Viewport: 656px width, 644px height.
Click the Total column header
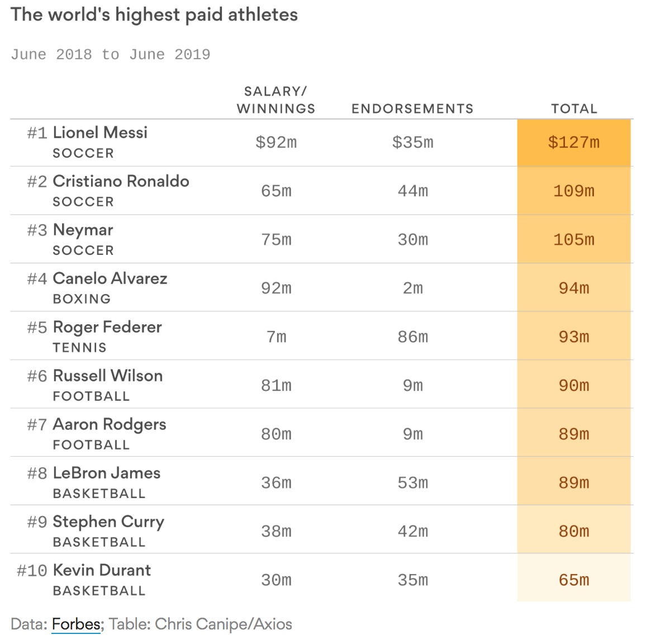click(x=574, y=108)
